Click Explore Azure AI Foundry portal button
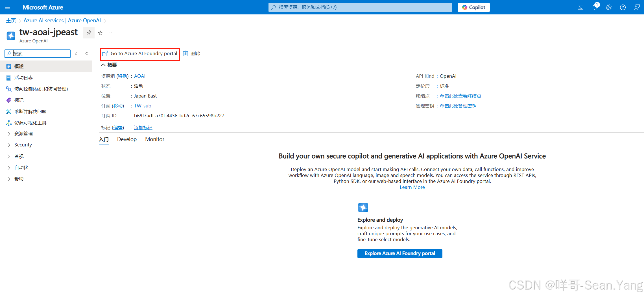The height and width of the screenshot is (296, 644). pos(400,254)
